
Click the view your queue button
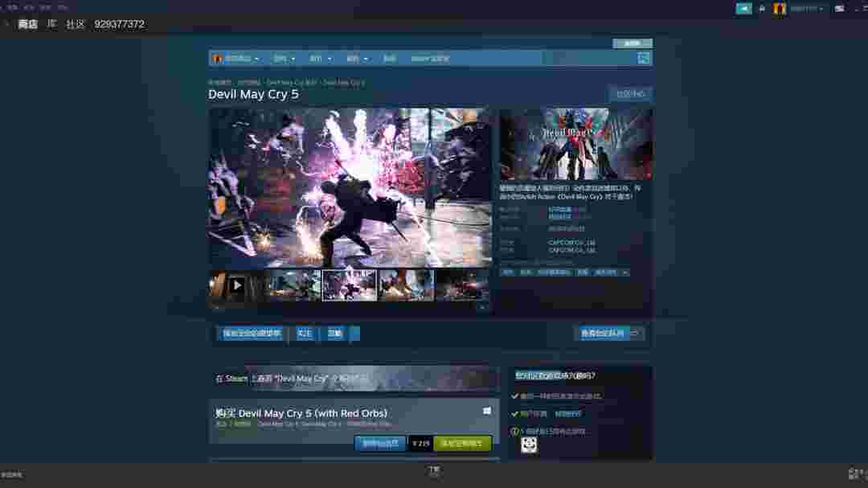[x=610, y=334]
